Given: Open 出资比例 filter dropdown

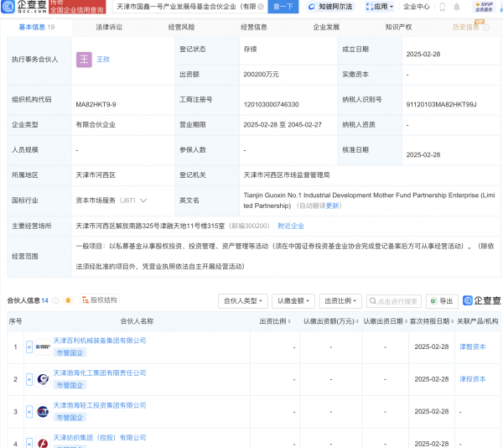Looking at the screenshot, I should pyautogui.click(x=340, y=301).
